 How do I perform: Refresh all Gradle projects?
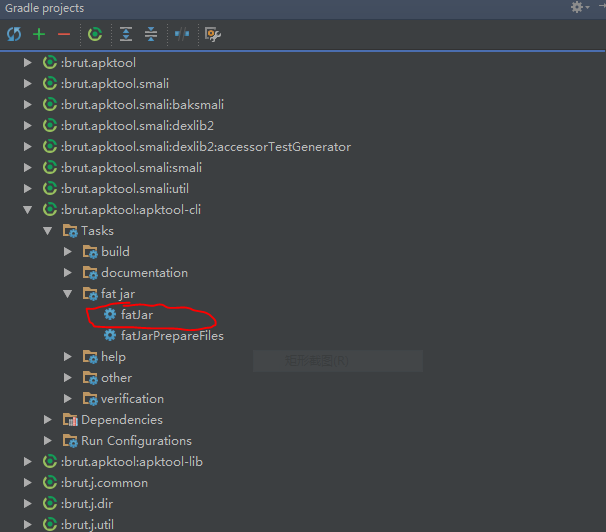point(14,34)
